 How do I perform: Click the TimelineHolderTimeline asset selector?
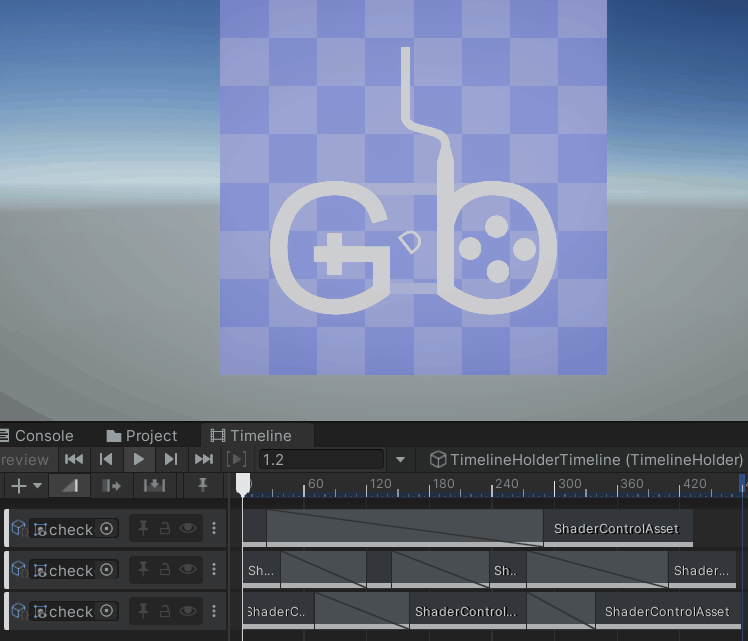click(x=586, y=460)
